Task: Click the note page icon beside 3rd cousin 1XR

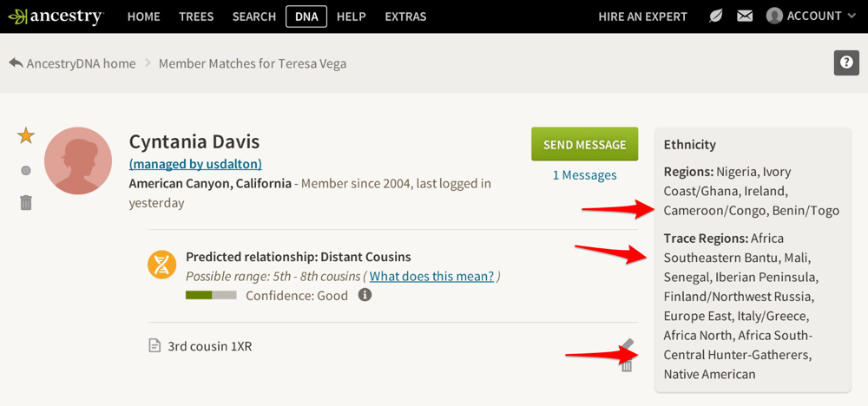Action: [155, 346]
